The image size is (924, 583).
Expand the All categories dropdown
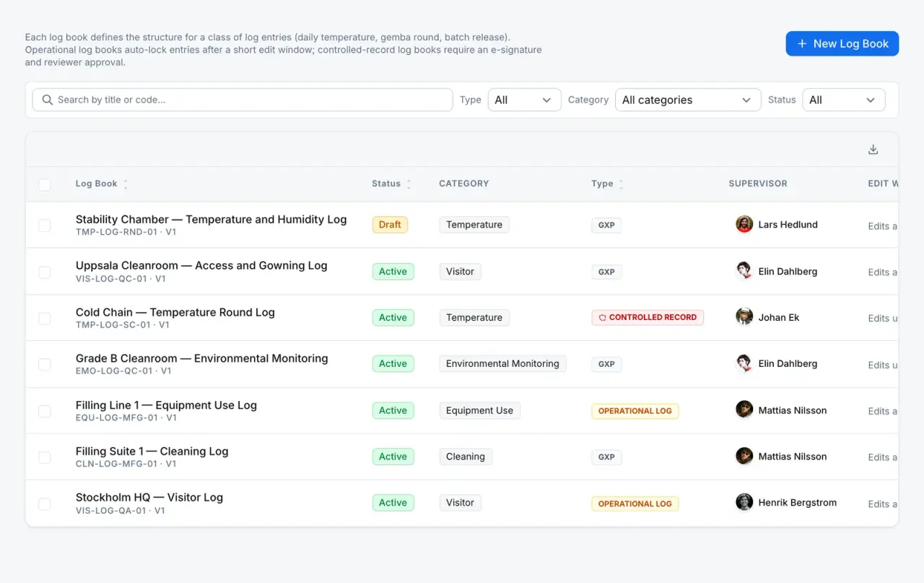point(688,100)
